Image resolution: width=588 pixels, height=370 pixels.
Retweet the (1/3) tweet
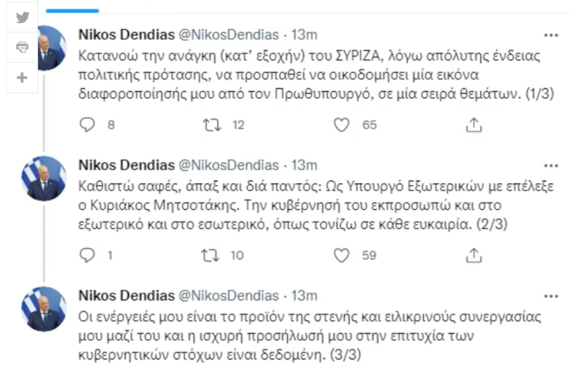212,125
